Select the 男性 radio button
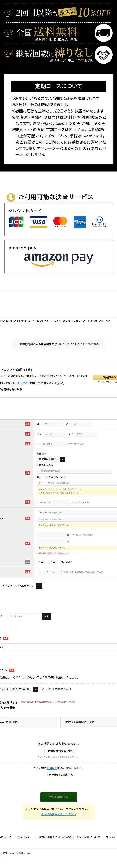 point(38,562)
